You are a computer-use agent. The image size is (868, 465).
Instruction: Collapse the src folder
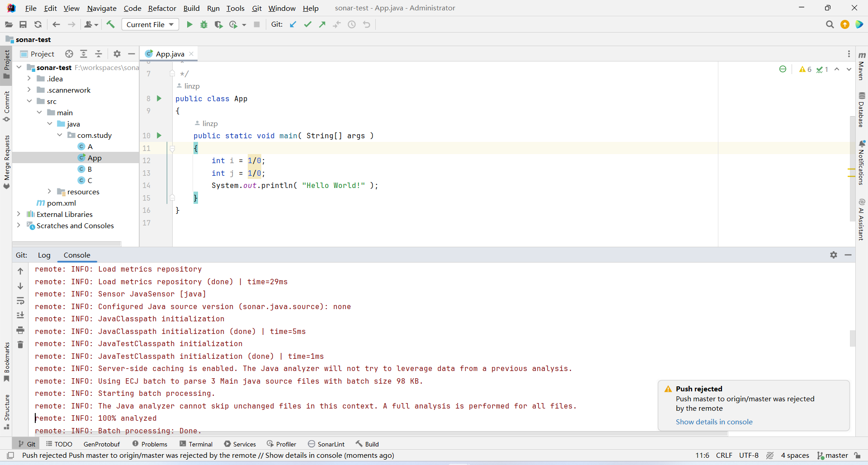click(x=29, y=101)
